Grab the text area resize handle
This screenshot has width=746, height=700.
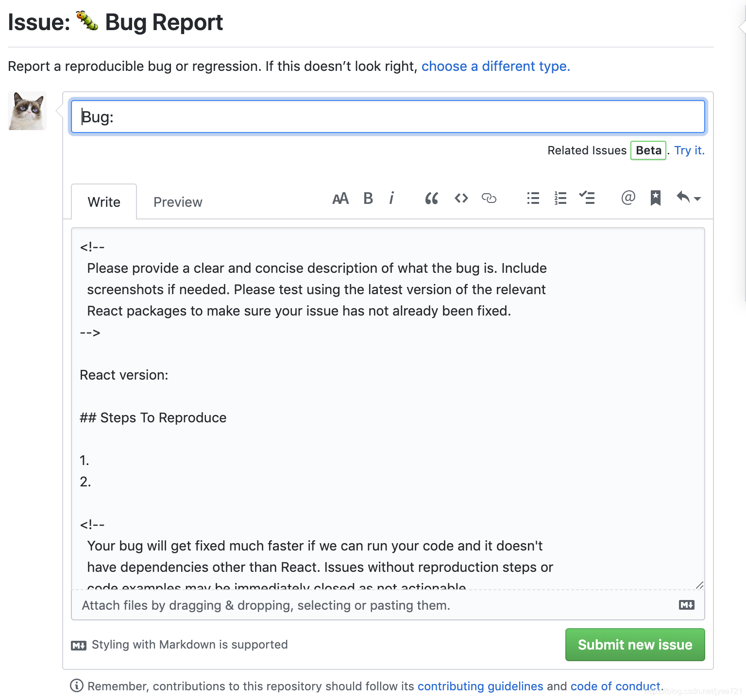click(699, 585)
